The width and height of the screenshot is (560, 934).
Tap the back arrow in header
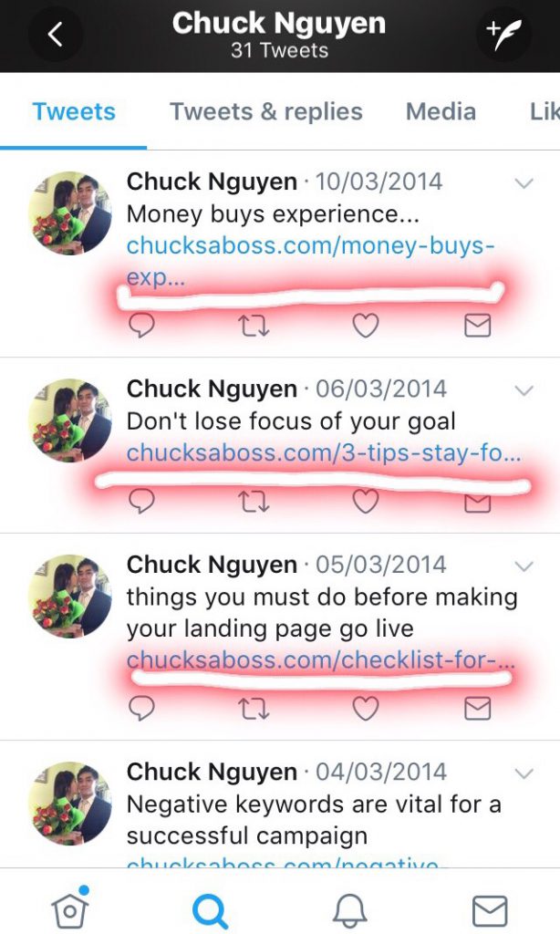[x=56, y=34]
